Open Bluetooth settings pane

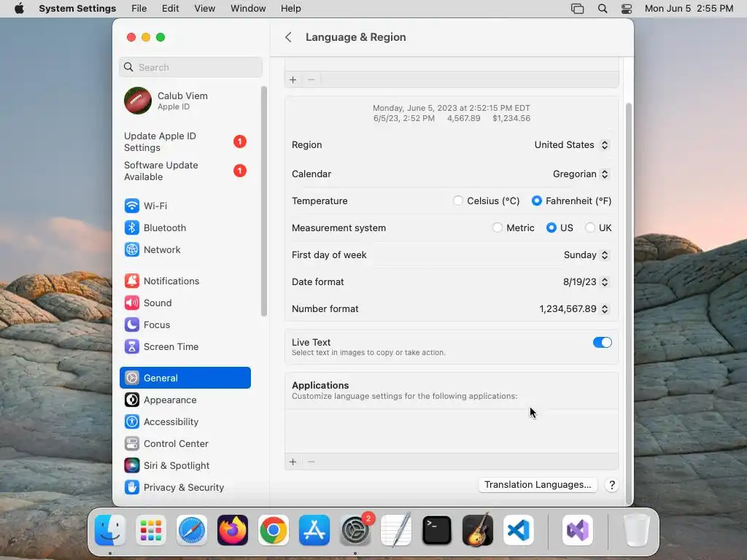(185, 227)
